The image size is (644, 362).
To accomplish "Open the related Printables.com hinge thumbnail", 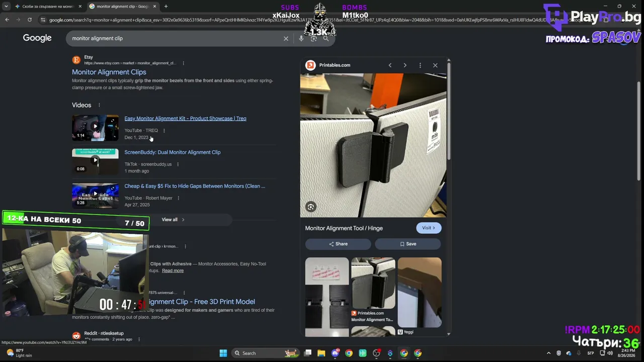I will tap(373, 283).
